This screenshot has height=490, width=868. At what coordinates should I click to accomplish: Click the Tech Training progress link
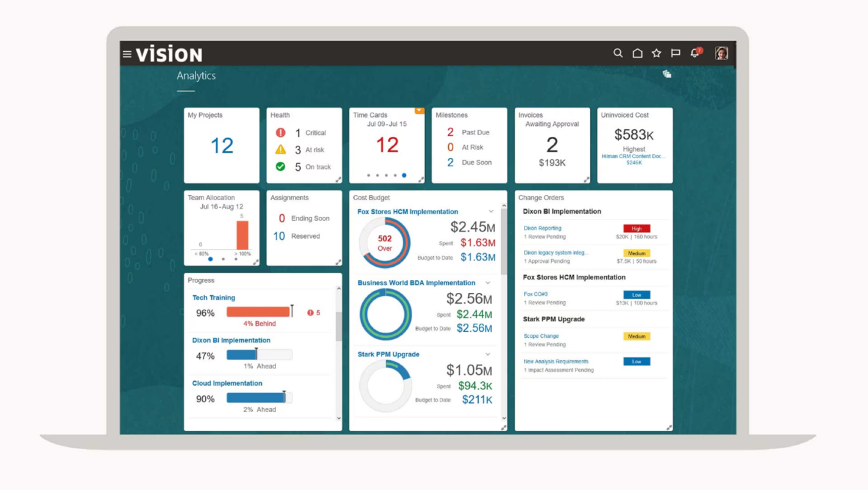coord(214,298)
